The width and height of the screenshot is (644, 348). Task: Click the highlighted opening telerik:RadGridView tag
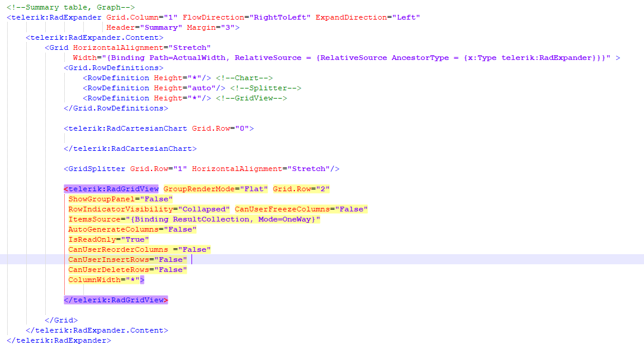coord(111,189)
